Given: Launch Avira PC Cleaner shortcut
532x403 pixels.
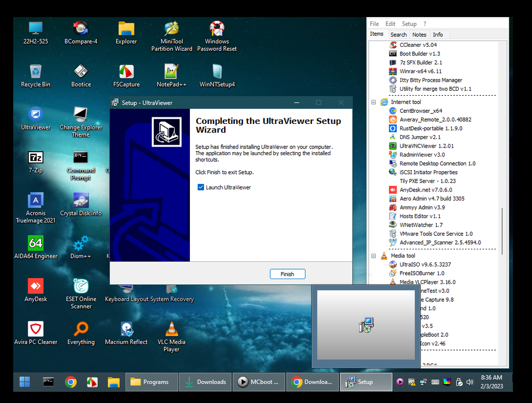Looking at the screenshot, I should [x=35, y=333].
